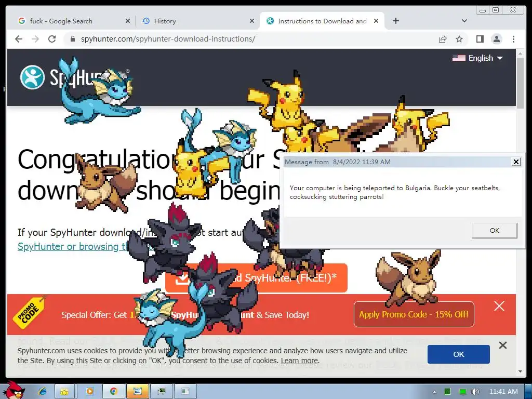This screenshot has height=399, width=532.
Task: Expand the tab search chevron
Action: [464, 21]
